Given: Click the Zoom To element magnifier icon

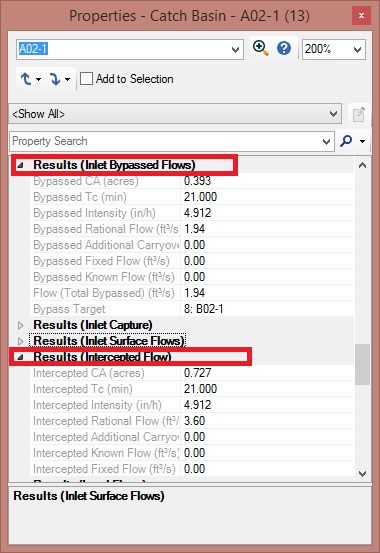Looking at the screenshot, I should pos(261,48).
